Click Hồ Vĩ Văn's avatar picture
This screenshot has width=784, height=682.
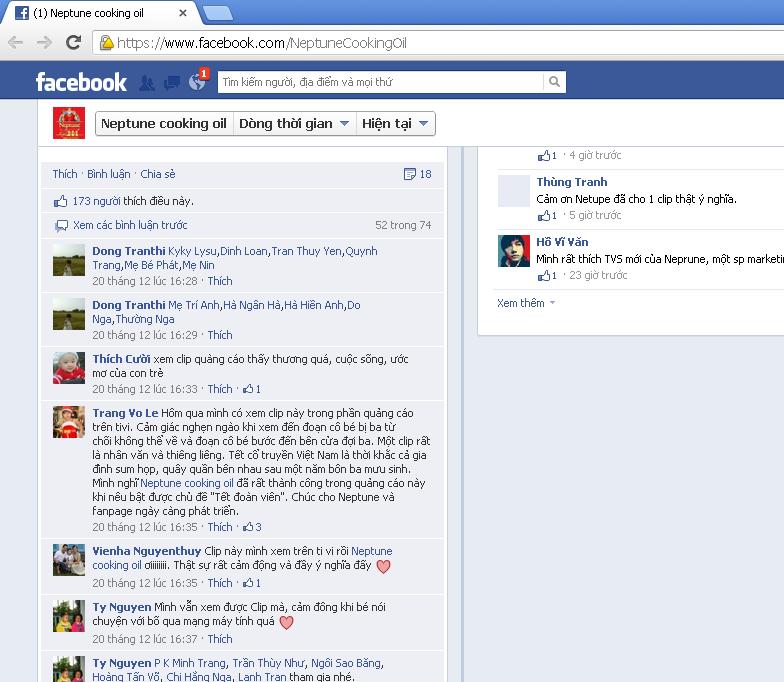pos(514,251)
